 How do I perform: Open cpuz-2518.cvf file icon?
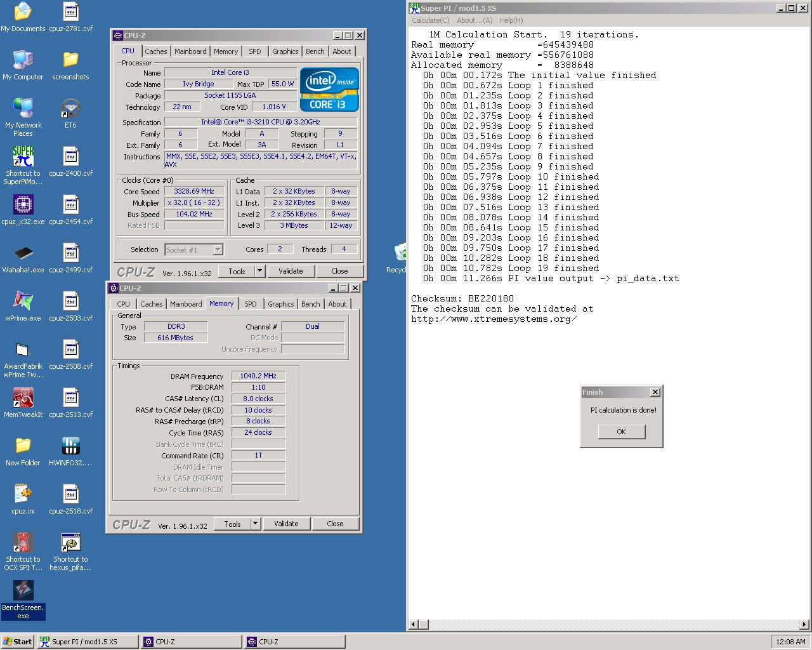pyautogui.click(x=70, y=500)
